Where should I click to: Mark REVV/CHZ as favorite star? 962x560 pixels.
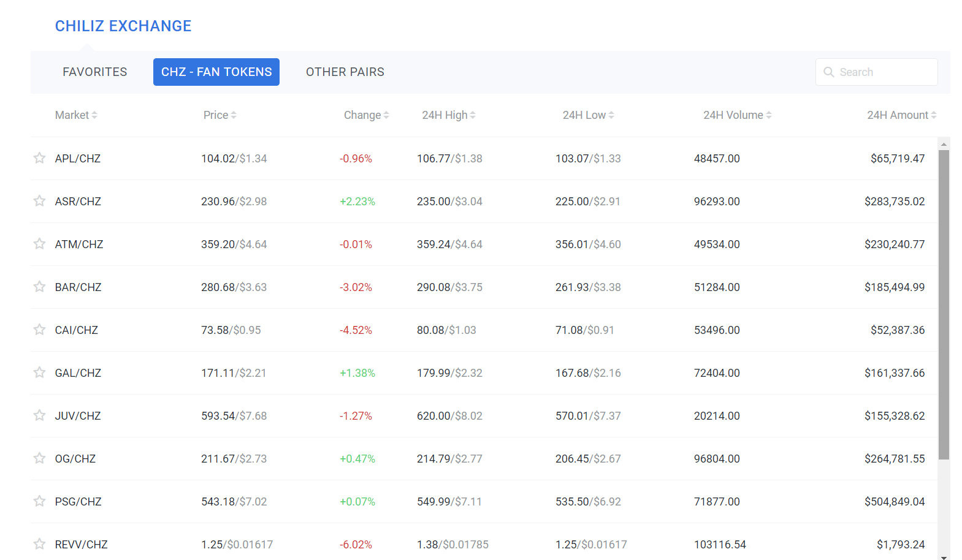[39, 544]
